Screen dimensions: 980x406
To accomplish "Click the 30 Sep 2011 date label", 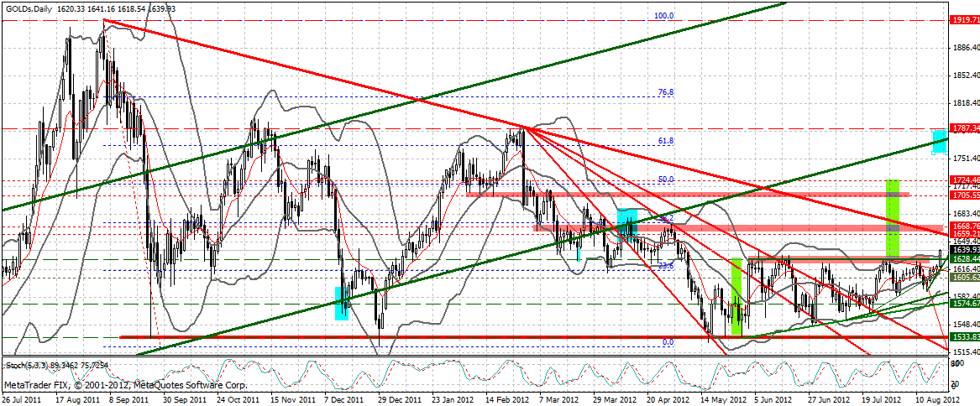I will coord(184,398).
